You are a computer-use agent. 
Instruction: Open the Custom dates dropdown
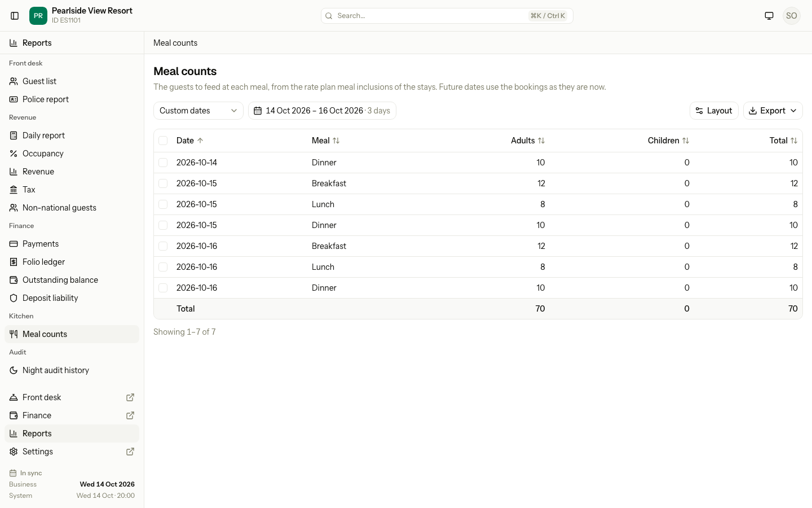(x=198, y=111)
